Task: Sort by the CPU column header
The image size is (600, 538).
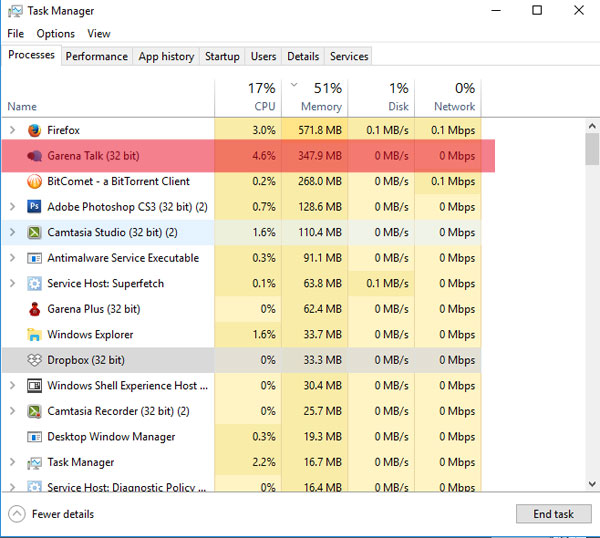Action: click(x=248, y=98)
